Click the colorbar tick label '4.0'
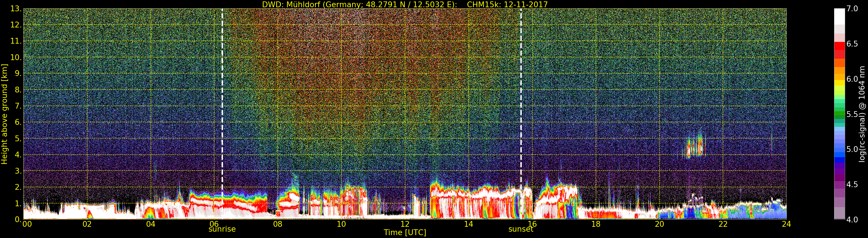The height and width of the screenshot is (238, 868). tap(852, 220)
